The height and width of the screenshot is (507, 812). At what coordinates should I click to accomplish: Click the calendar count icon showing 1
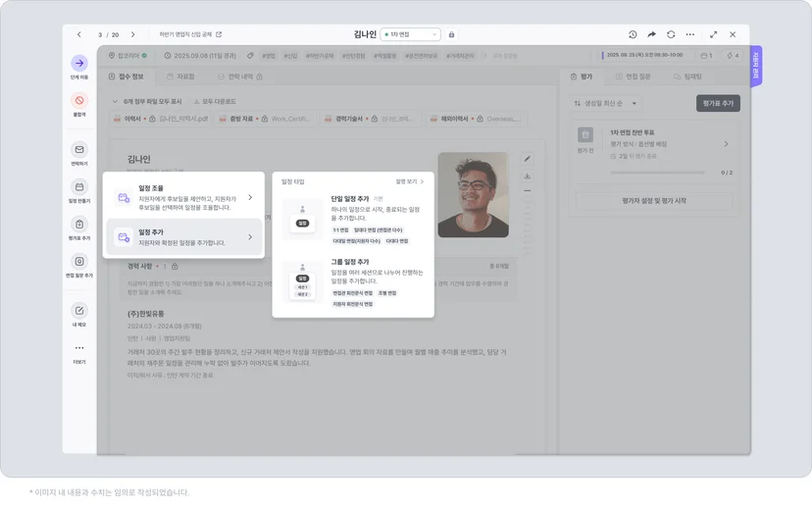coord(706,56)
